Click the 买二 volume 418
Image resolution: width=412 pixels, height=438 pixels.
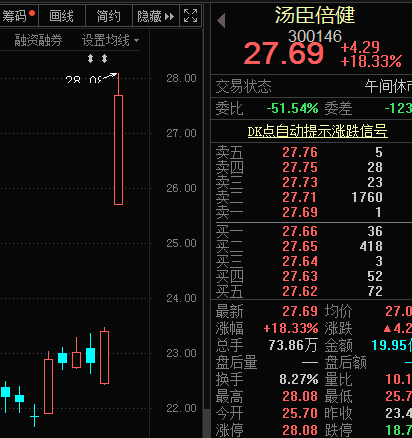click(371, 246)
